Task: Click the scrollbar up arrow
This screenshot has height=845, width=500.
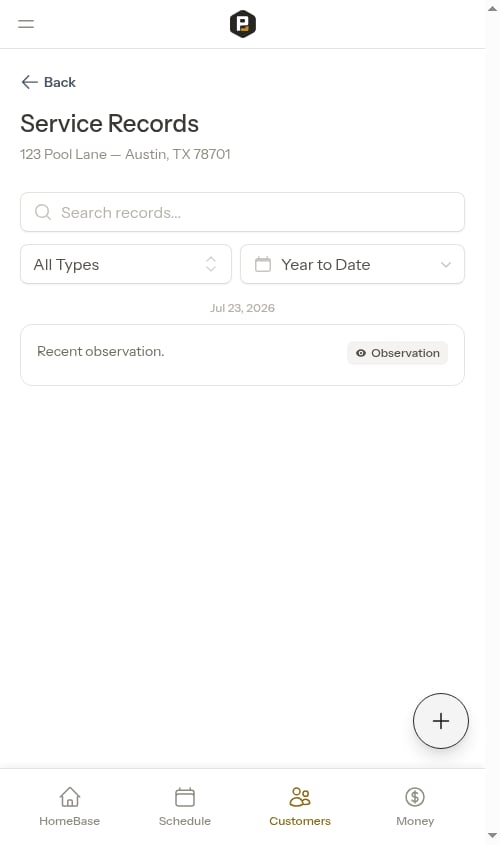Action: [x=492, y=9]
